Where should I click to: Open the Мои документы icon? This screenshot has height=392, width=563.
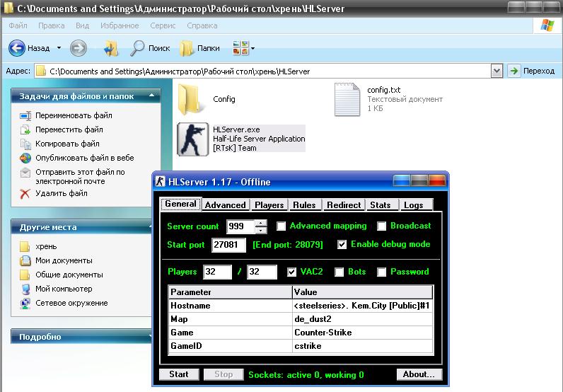coord(25,260)
